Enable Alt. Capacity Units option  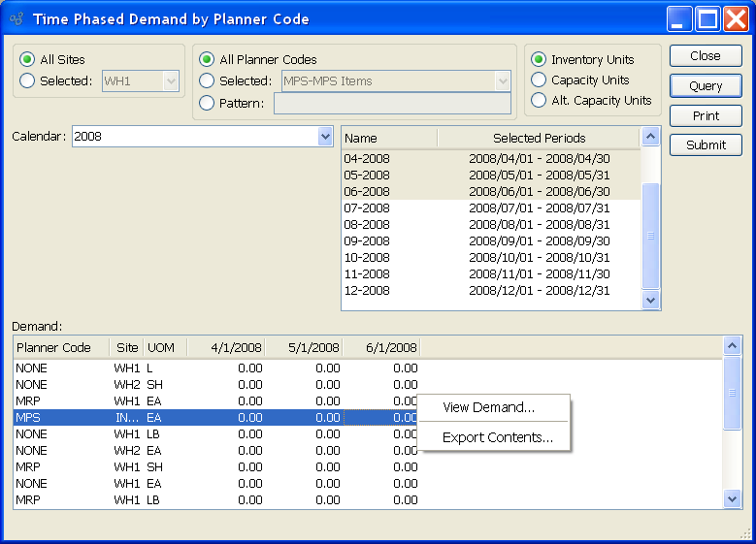tap(539, 101)
